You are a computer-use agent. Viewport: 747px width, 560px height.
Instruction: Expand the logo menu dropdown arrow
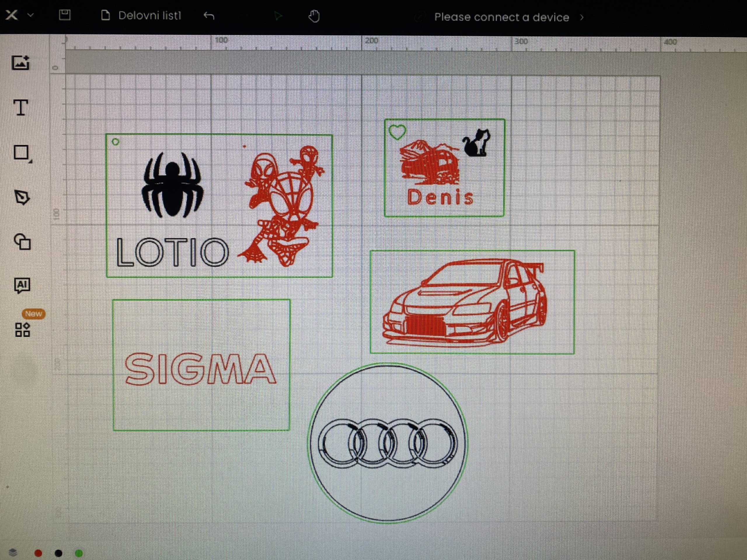(30, 15)
